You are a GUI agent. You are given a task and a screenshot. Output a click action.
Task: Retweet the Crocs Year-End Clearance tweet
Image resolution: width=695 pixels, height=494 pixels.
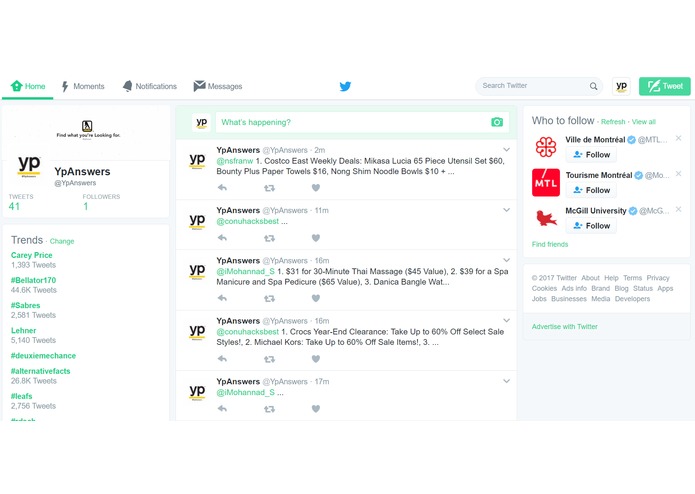pos(269,359)
